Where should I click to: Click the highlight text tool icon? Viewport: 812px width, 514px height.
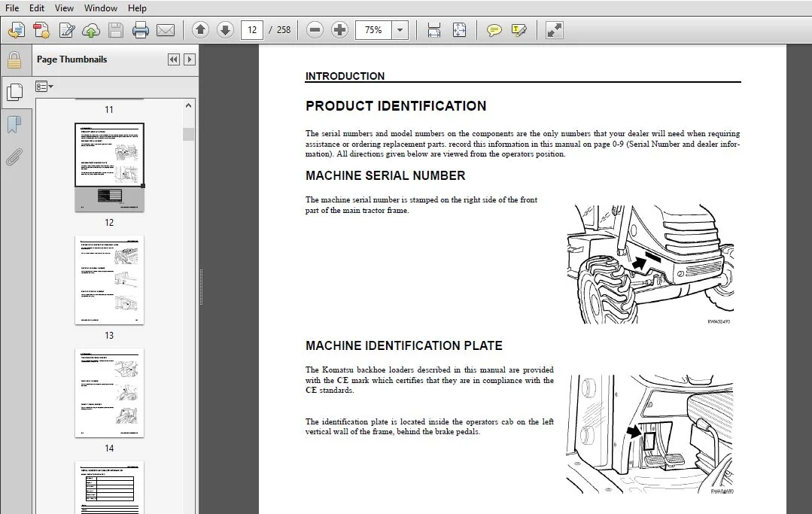pos(519,30)
